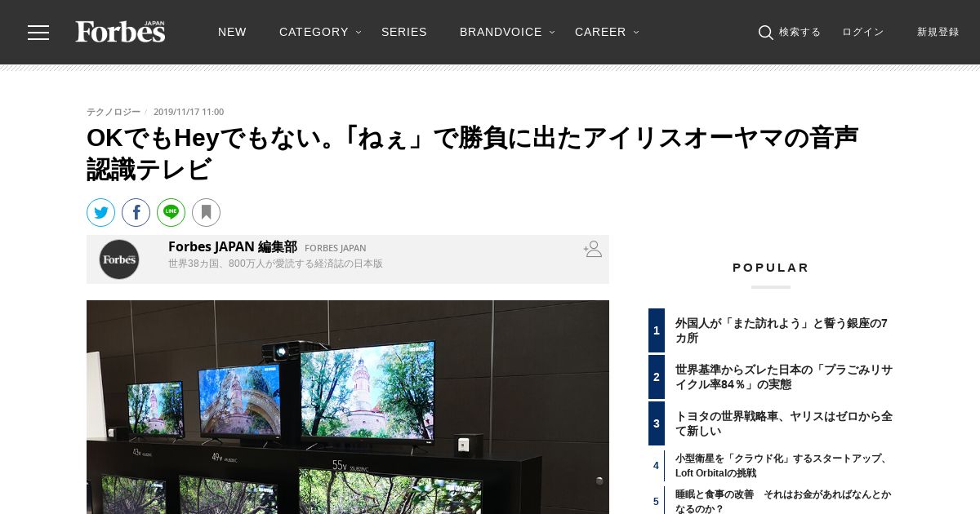Click rank number 3 badge
Image resolution: width=980 pixels, height=514 pixels.
pyautogui.click(x=657, y=423)
